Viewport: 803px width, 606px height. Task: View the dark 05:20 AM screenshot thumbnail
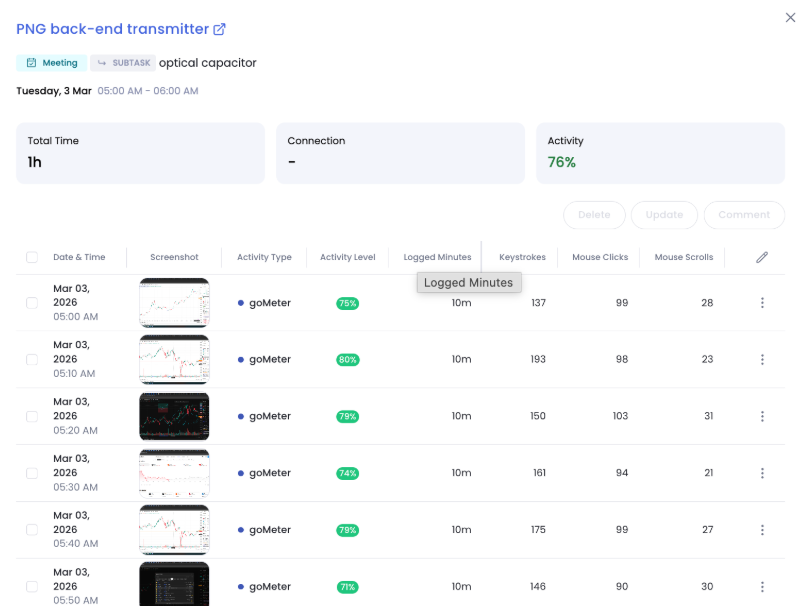174,416
